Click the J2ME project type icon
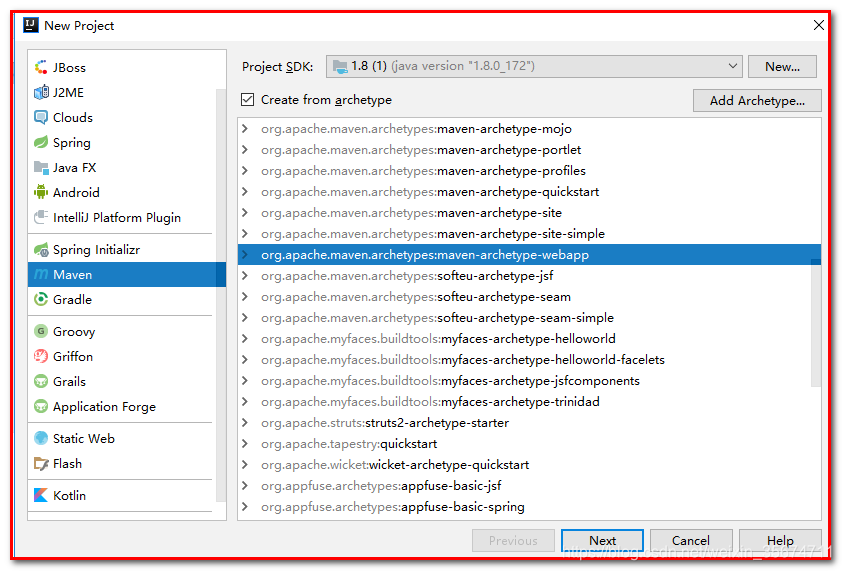Viewport: 842px width, 571px height. (41, 92)
